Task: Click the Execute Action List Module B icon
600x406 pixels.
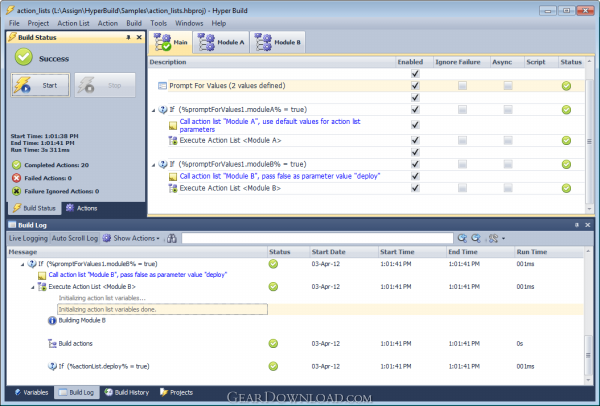Action: (x=173, y=188)
